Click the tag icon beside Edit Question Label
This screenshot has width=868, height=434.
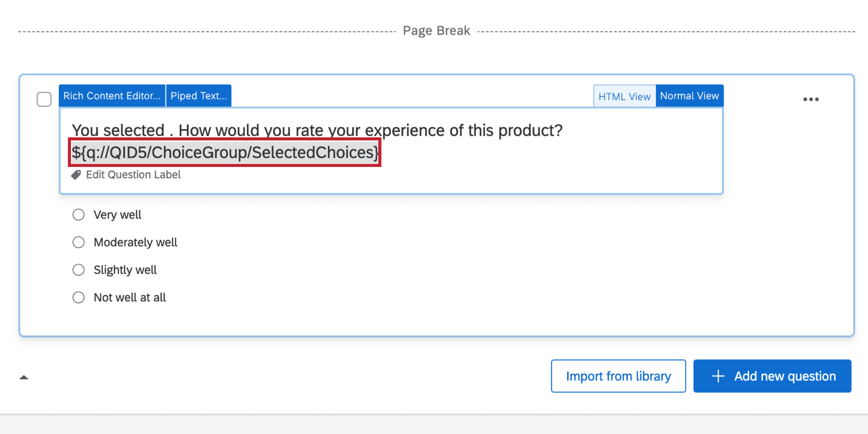(x=76, y=175)
